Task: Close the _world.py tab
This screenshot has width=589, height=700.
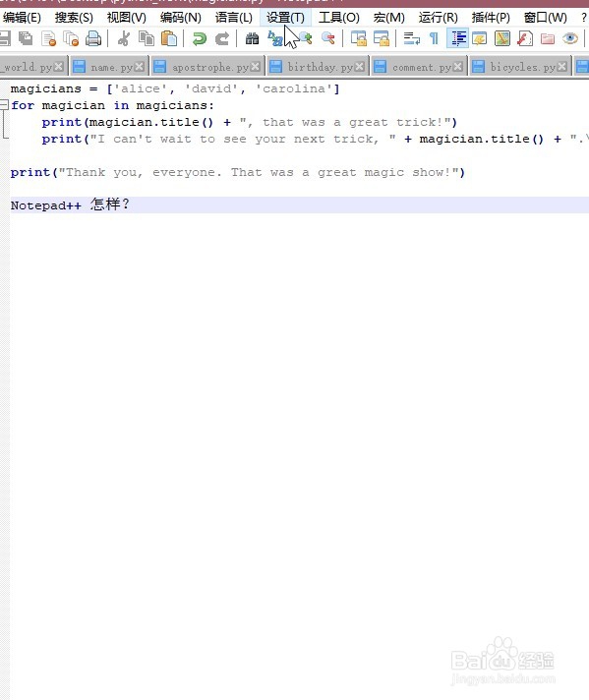Action: click(58, 67)
